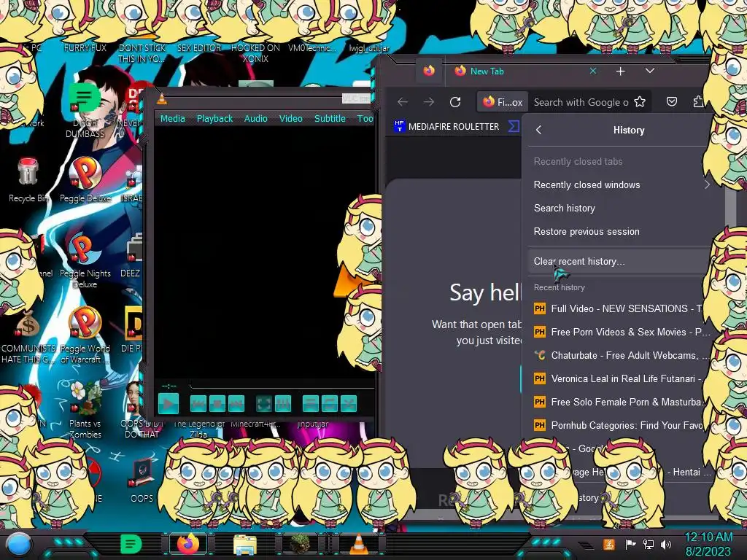Open the VLC Playback menu
The height and width of the screenshot is (560, 747).
215,119
